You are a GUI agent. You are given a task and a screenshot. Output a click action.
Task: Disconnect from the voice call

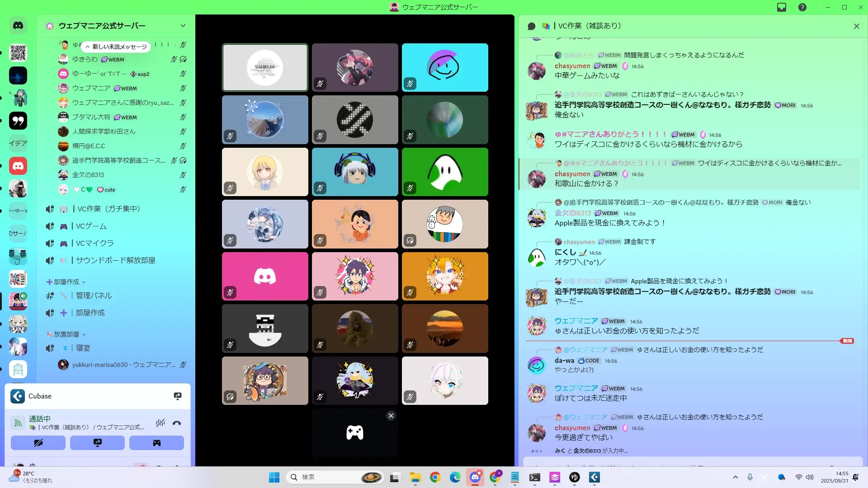(x=177, y=423)
